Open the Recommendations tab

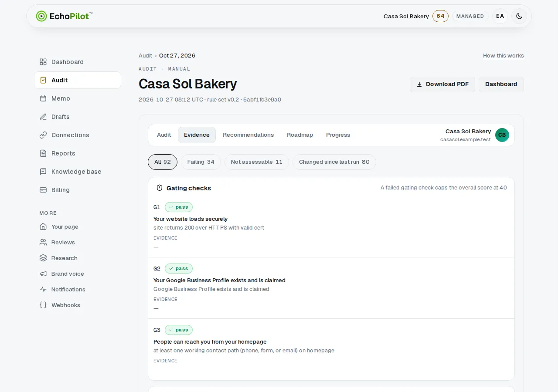(248, 135)
